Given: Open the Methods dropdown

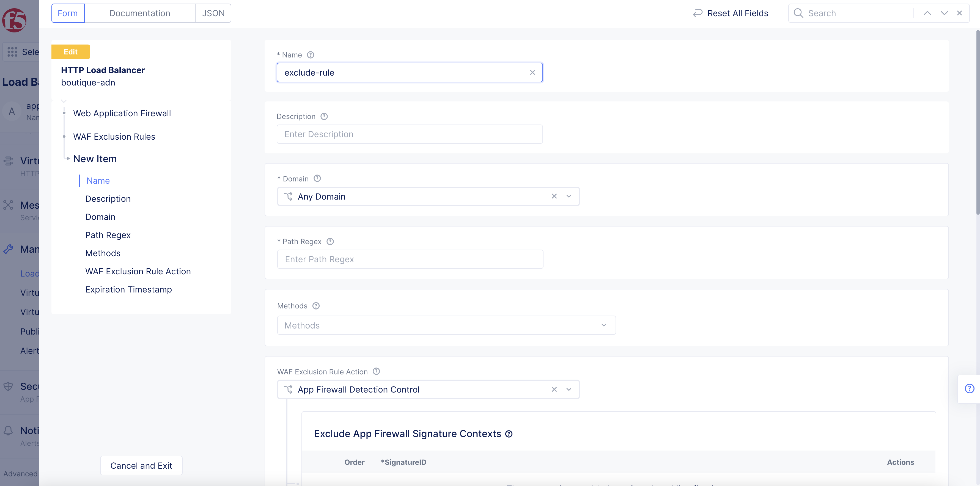Looking at the screenshot, I should tap(446, 325).
